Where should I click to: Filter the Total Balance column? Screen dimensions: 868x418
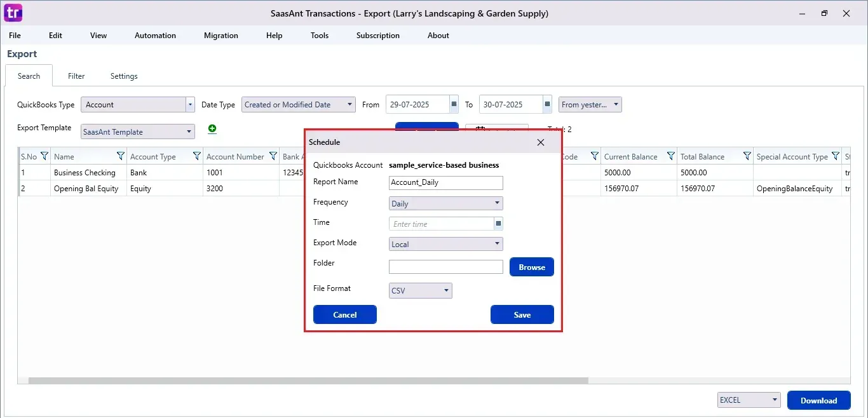pos(747,156)
